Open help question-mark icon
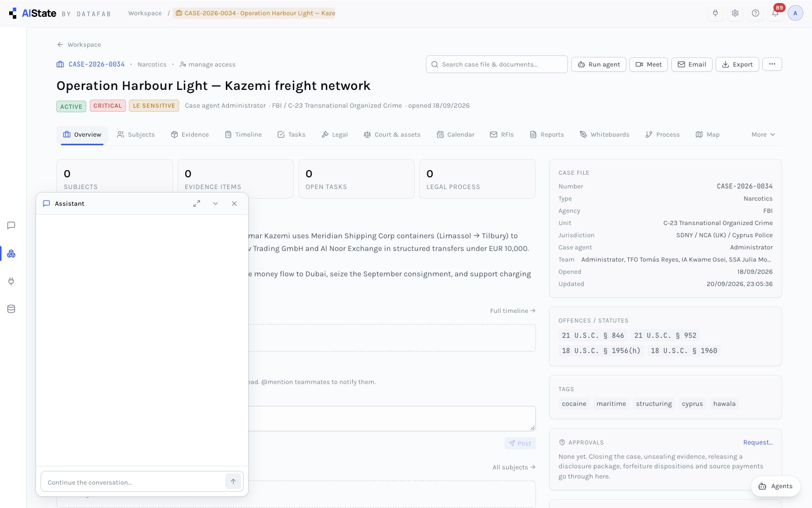 (755, 13)
